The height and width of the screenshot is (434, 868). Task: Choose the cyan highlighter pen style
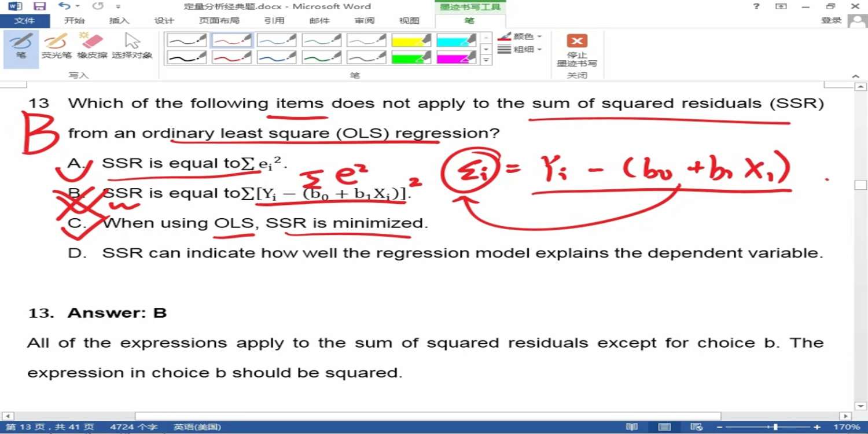456,41
